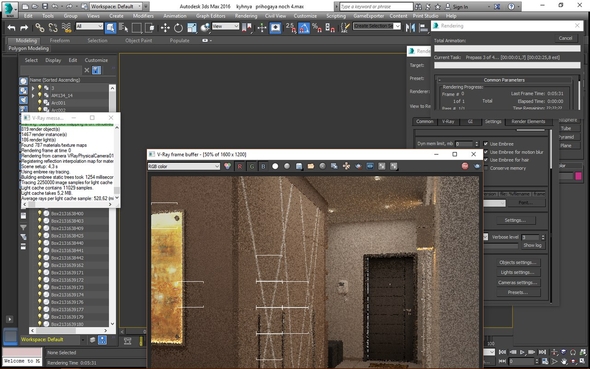This screenshot has height=369, width=590.
Task: Open Objects settings... button
Action: [517, 263]
